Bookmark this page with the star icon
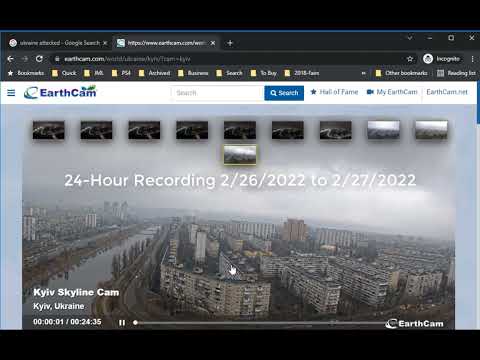Image resolution: width=480 pixels, height=360 pixels. coord(410,59)
